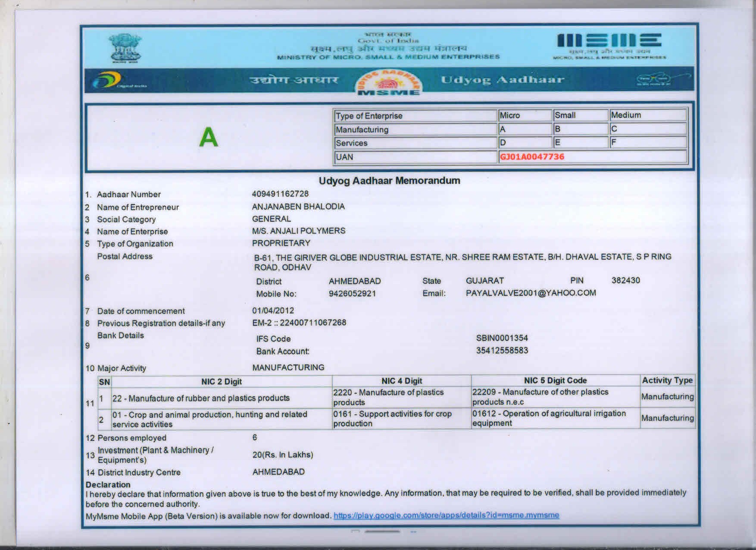Viewport: 756px width, 550px height.
Task: Click Ministry of Micro, Small & Medium Enterprises text
Action: tap(388, 57)
